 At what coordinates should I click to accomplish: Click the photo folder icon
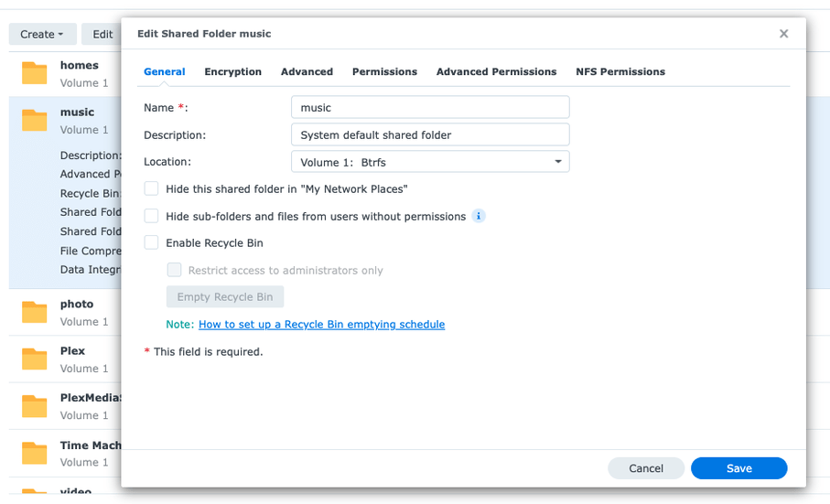(35, 312)
